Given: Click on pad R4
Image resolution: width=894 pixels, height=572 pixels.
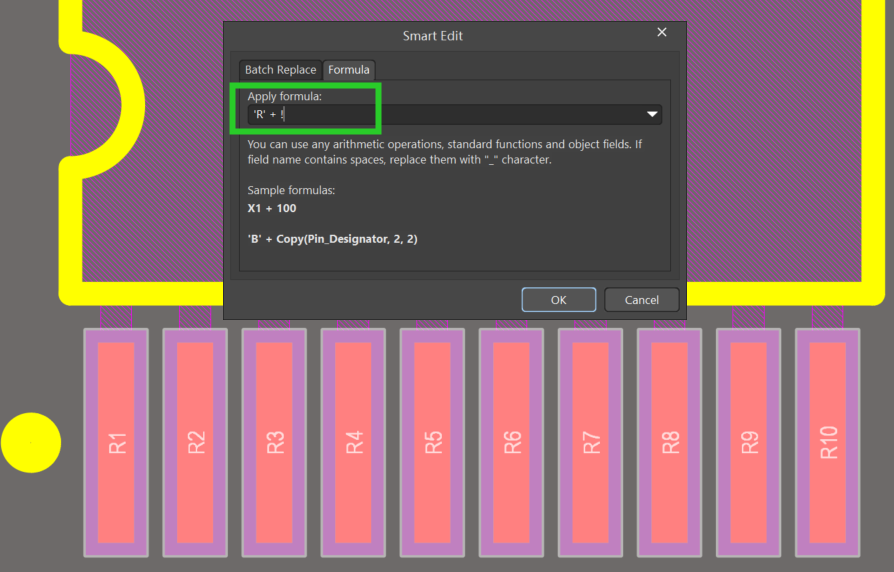Looking at the screenshot, I should [353, 442].
